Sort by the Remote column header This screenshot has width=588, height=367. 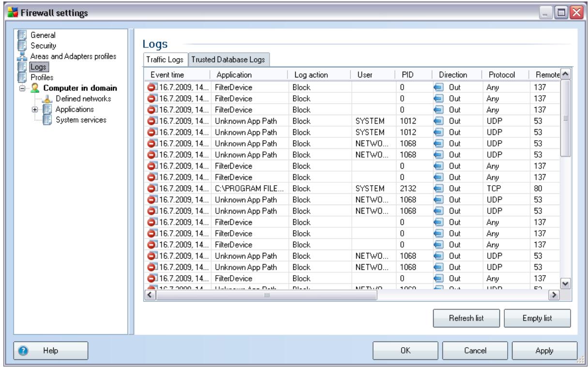545,75
